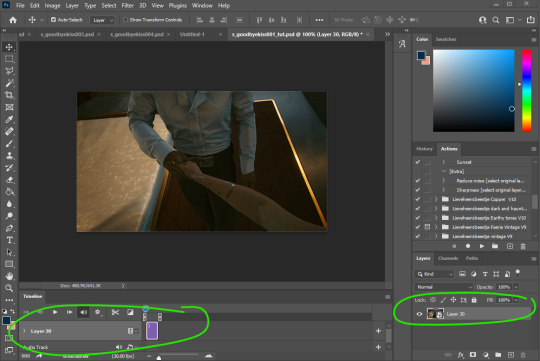This screenshot has height=361, width=540.
Task: Mute audio playback in timeline controls
Action: [83, 312]
